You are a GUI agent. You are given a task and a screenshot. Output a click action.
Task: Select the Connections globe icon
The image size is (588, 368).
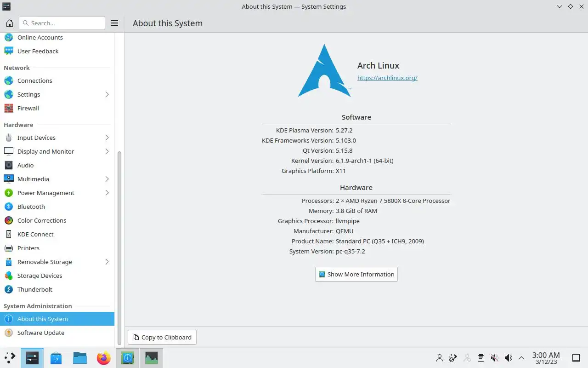pyautogui.click(x=9, y=80)
